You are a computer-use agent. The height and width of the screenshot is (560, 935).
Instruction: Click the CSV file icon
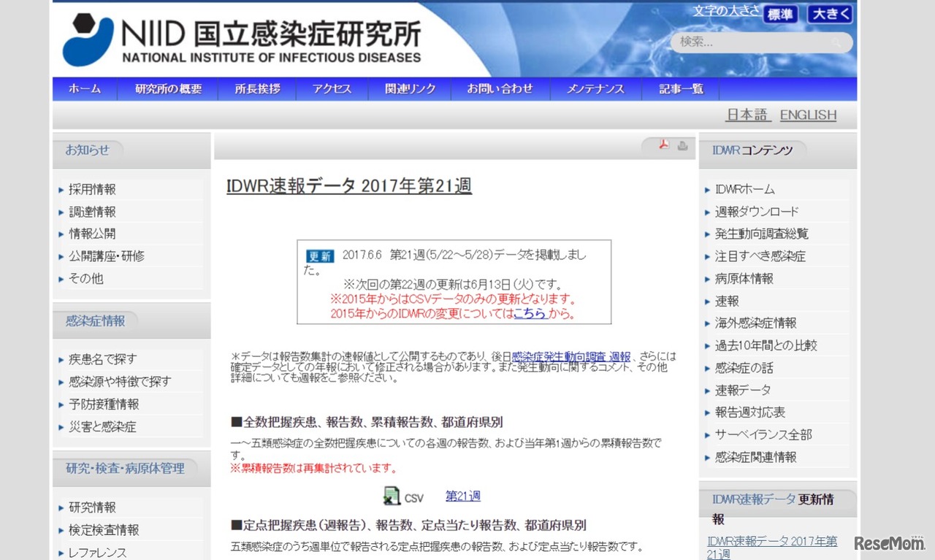click(x=392, y=496)
